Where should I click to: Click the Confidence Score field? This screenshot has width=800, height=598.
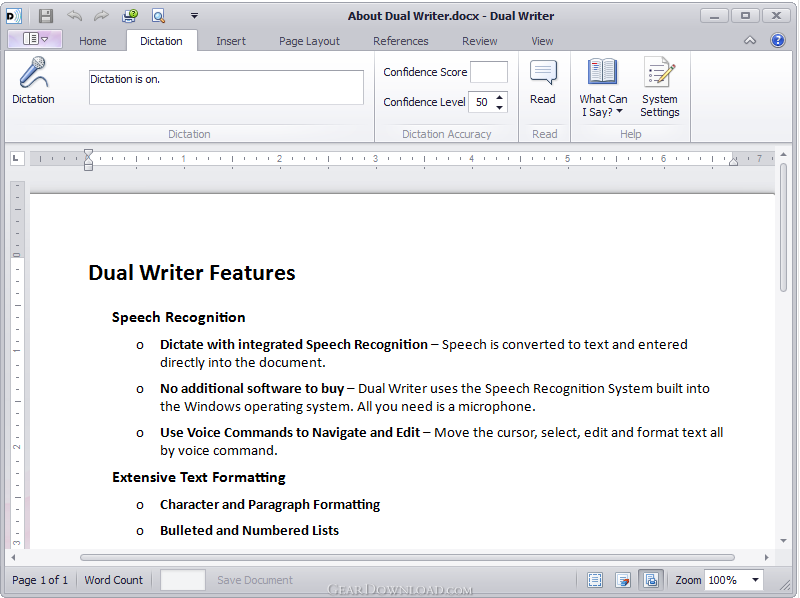(489, 72)
